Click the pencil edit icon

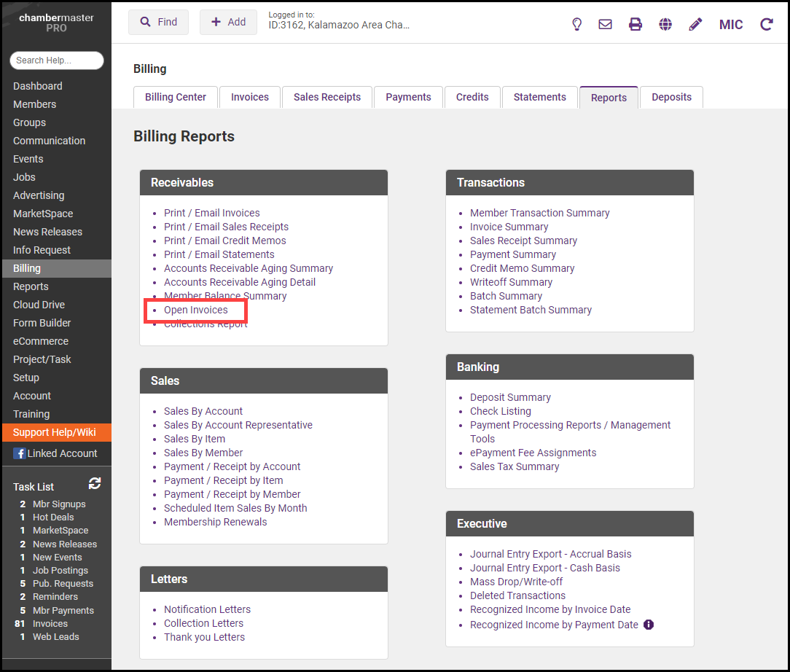(695, 24)
